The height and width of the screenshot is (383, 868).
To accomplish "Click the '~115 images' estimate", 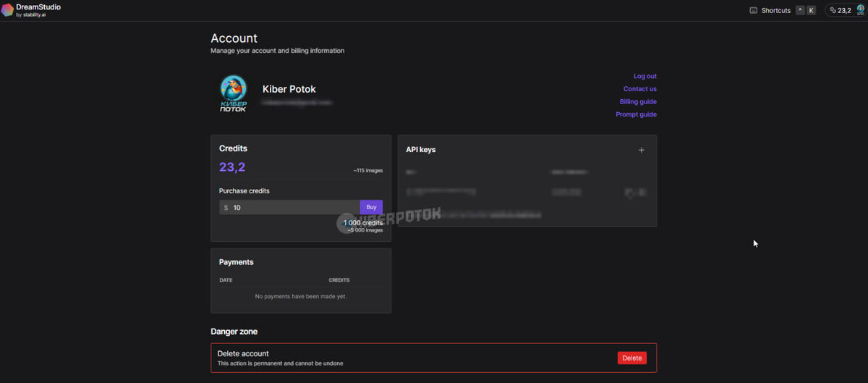I will [368, 171].
